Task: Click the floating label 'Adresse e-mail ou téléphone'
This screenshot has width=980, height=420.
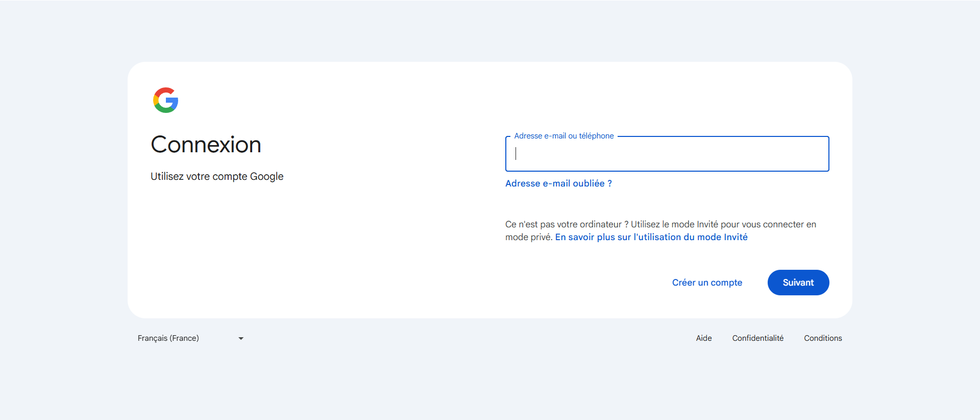Action: 563,135
